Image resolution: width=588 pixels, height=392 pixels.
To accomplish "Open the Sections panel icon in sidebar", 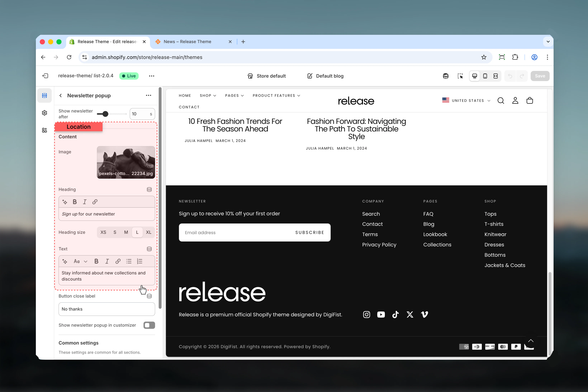I will click(44, 96).
